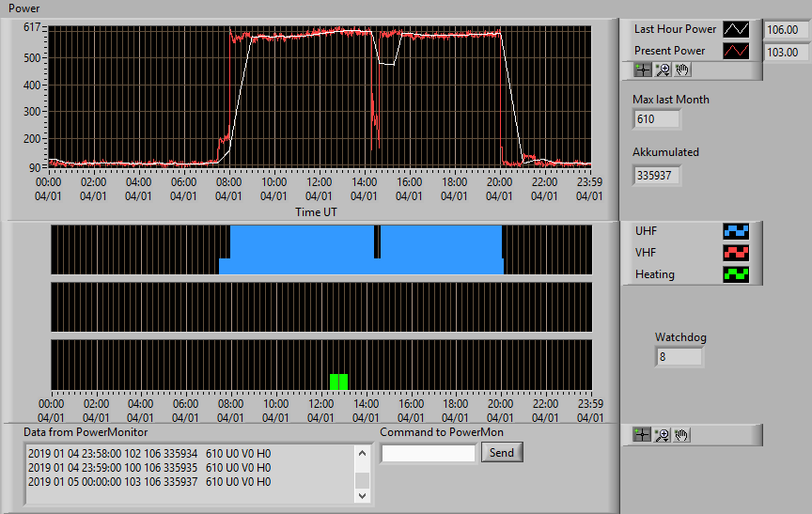812x514 pixels.
Task: Click the Akkumulated value field
Action: (x=656, y=176)
